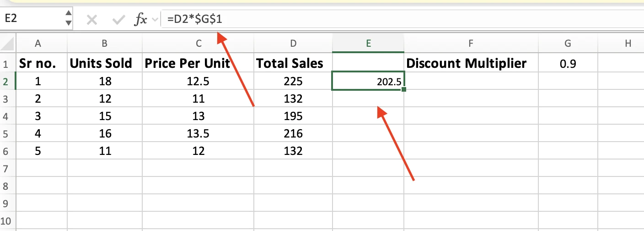Select column G header

568,44
